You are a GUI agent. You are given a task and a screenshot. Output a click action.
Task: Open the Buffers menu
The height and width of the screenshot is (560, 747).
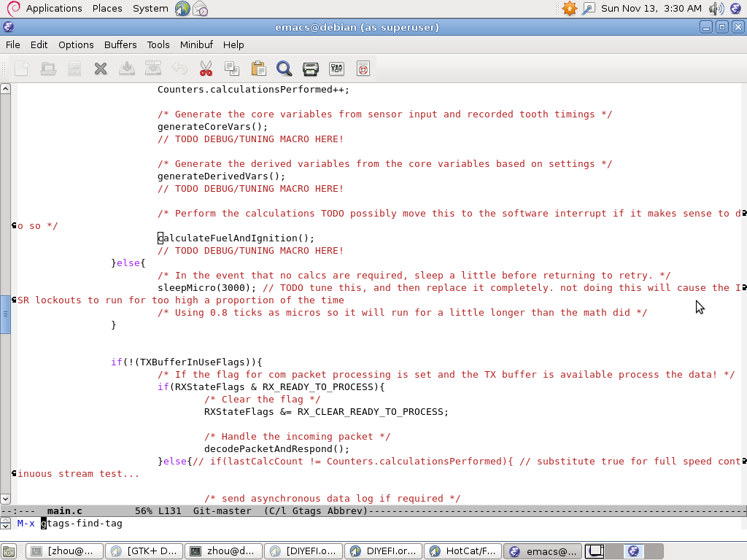click(120, 44)
